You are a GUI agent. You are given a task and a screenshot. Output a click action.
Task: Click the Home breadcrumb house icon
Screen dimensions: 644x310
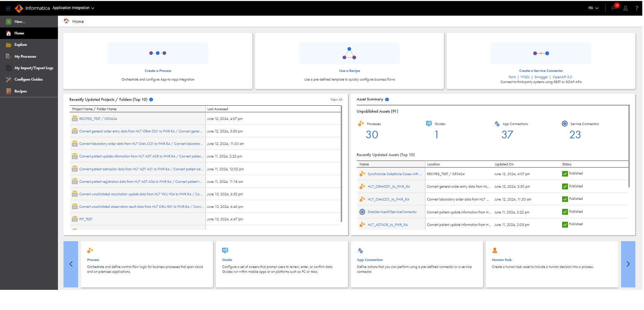click(x=66, y=21)
